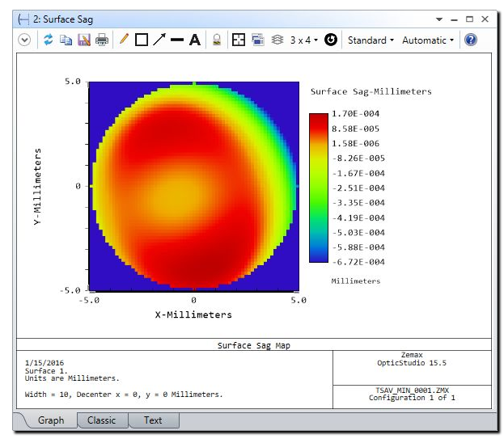The width and height of the screenshot is (504, 439).
Task: Minimize the Surface Sag window
Action: pyautogui.click(x=454, y=20)
